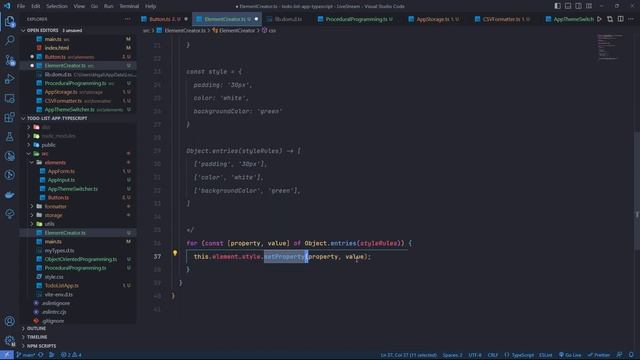Image resolution: width=640 pixels, height=360 pixels.
Task: Change the CRLF end of line setting
Action: 493,355
